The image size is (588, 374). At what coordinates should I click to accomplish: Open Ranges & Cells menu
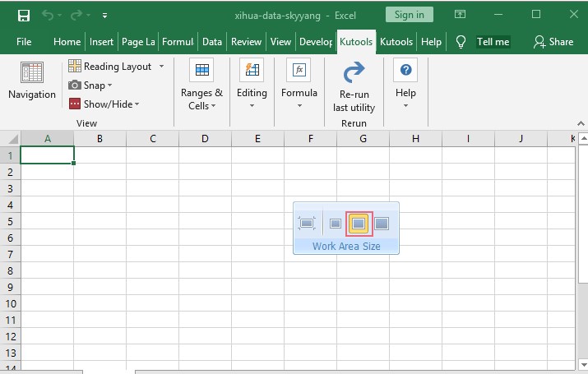click(201, 85)
